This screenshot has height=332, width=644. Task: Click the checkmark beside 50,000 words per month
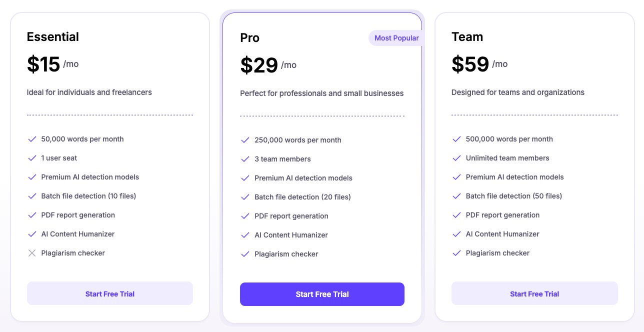pyautogui.click(x=32, y=139)
